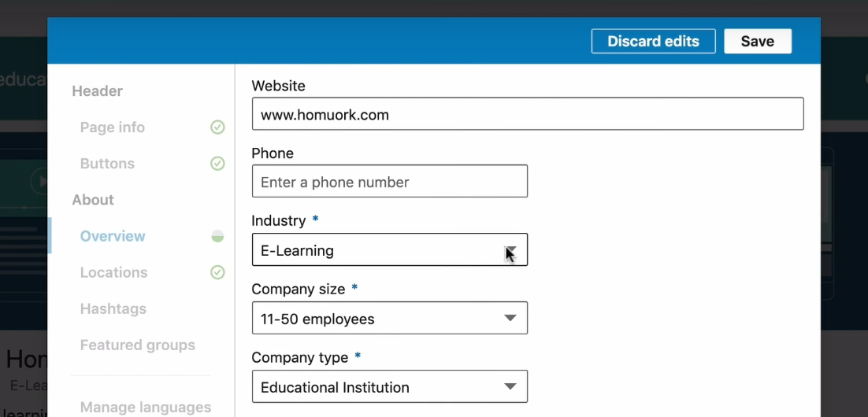Focus the Phone number field

(x=390, y=182)
